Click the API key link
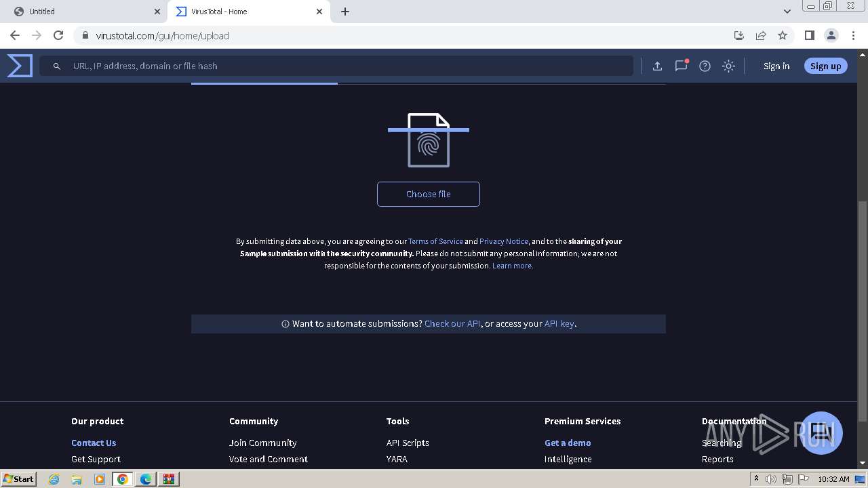868x488 pixels. pos(559,323)
